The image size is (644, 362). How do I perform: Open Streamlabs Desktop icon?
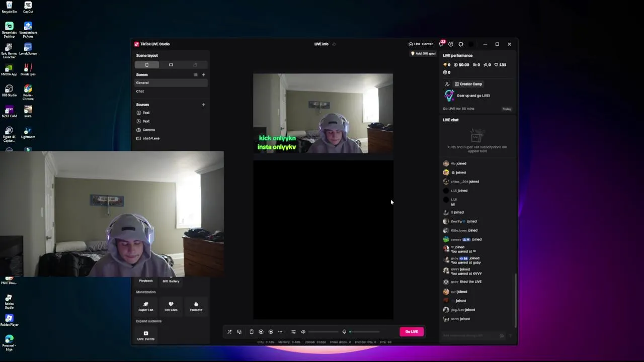click(9, 30)
